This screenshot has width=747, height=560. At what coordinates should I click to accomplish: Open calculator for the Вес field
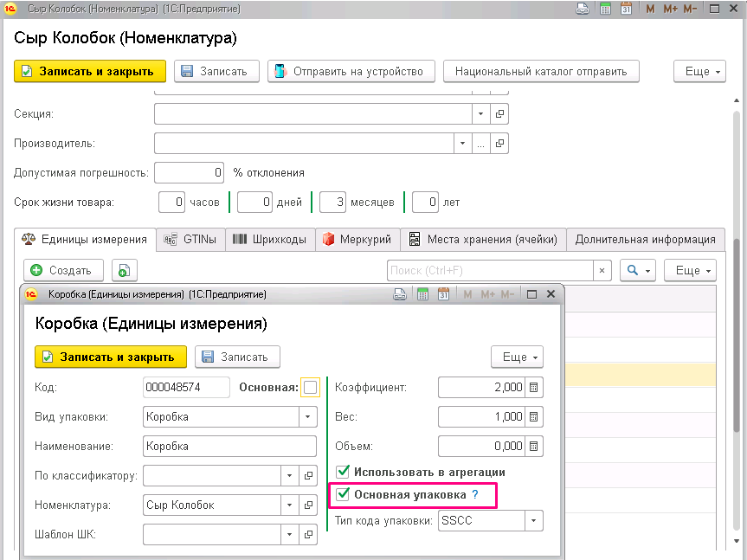coord(533,416)
